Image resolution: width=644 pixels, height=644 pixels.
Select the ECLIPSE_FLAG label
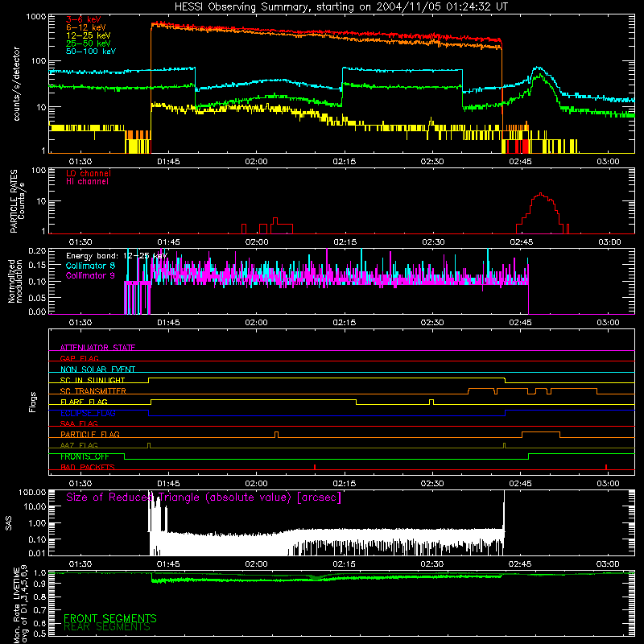tap(88, 413)
